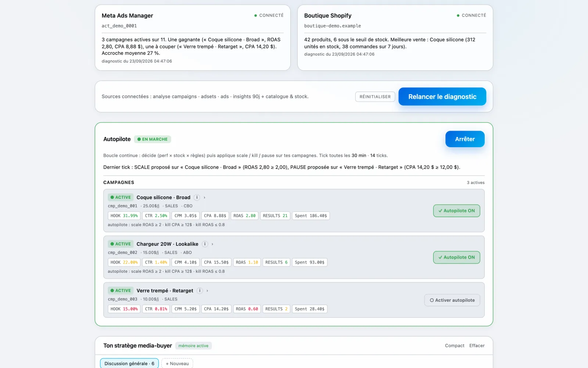Select the Discussion générale · 6 tab

click(129, 364)
